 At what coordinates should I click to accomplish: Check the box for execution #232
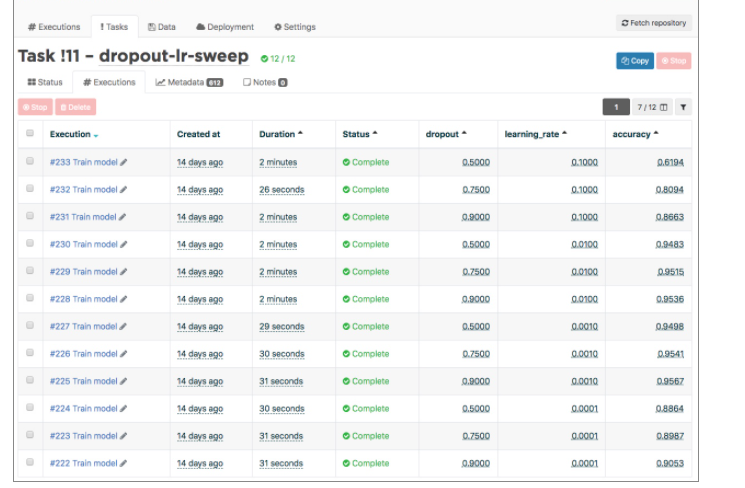pyautogui.click(x=30, y=189)
